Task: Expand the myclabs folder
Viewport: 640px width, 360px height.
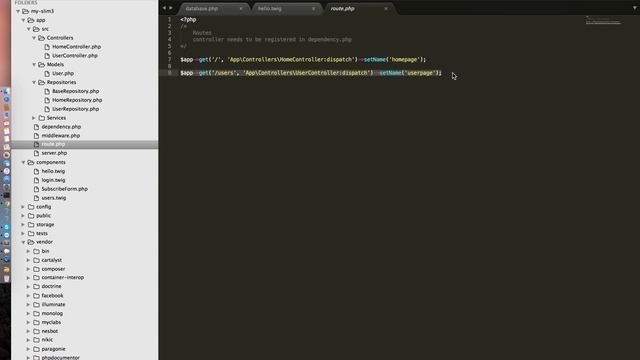Action: coord(29,322)
